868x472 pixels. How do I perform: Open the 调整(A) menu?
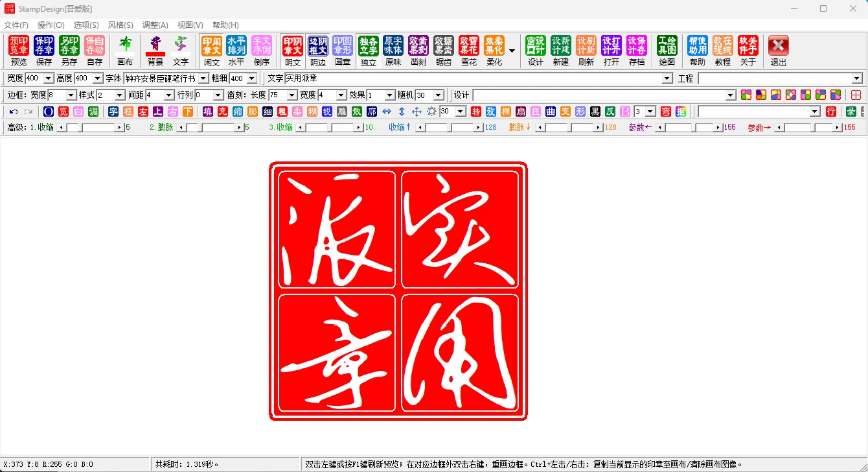[155, 25]
